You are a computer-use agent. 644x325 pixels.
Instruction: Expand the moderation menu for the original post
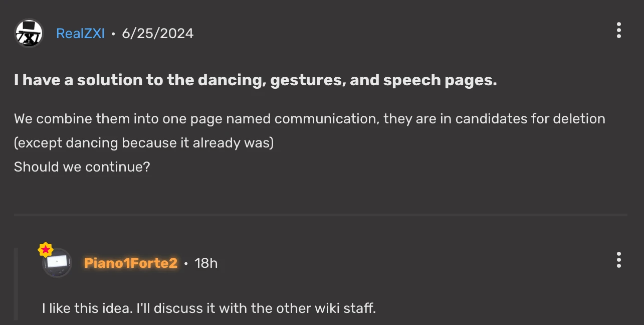(618, 31)
